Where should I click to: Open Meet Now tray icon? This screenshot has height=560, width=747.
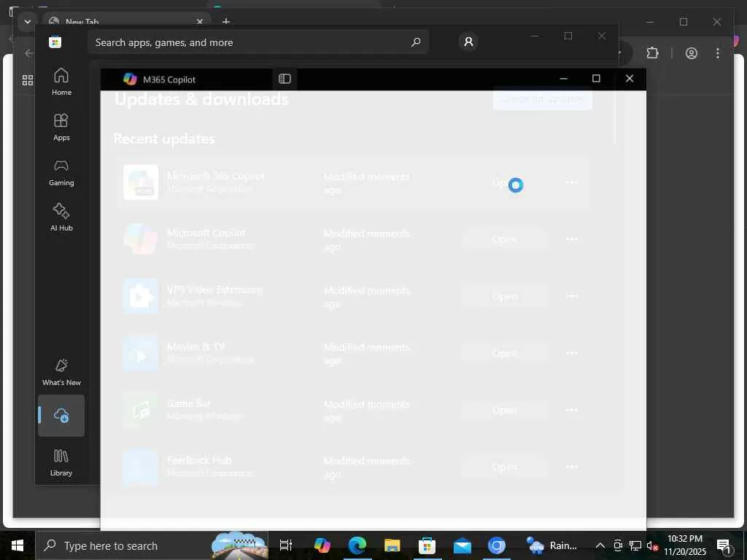[618, 545]
